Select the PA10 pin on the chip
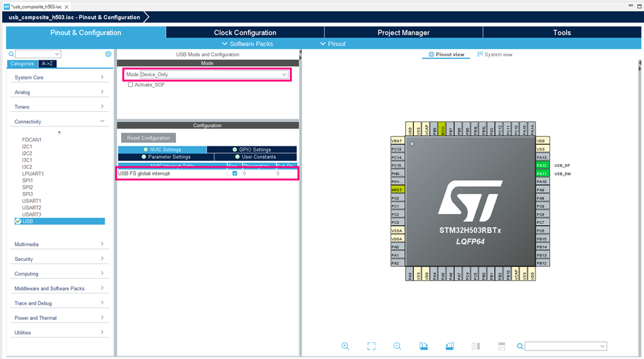The height and width of the screenshot is (359, 644). 543,181
